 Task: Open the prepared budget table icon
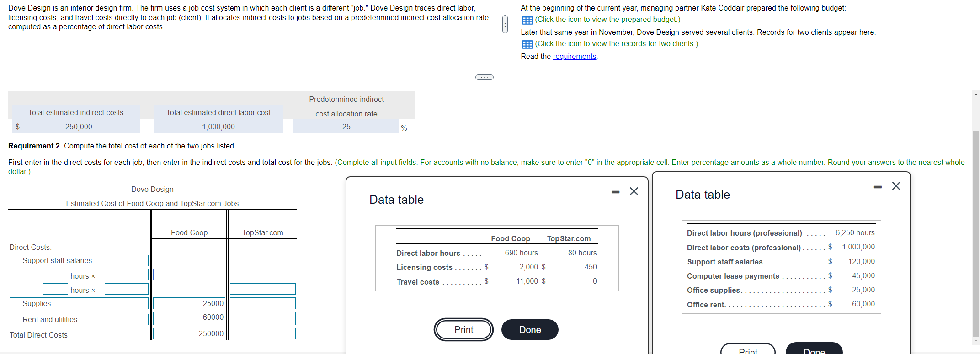click(x=527, y=20)
